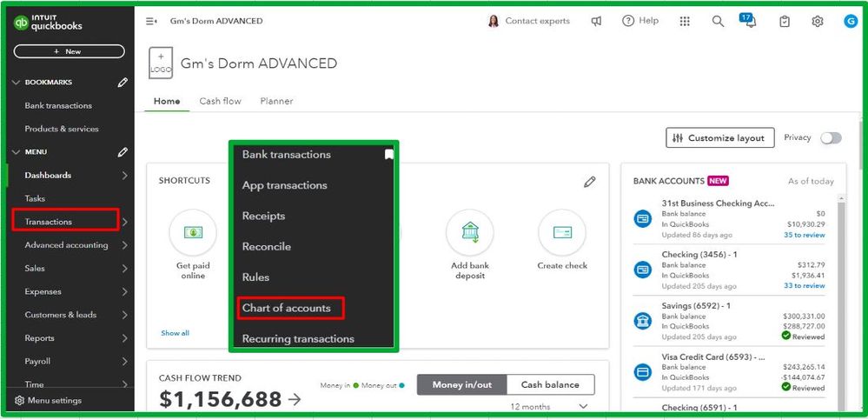
Task: Click the Checking (3456) - 1 account icon
Action: [643, 270]
